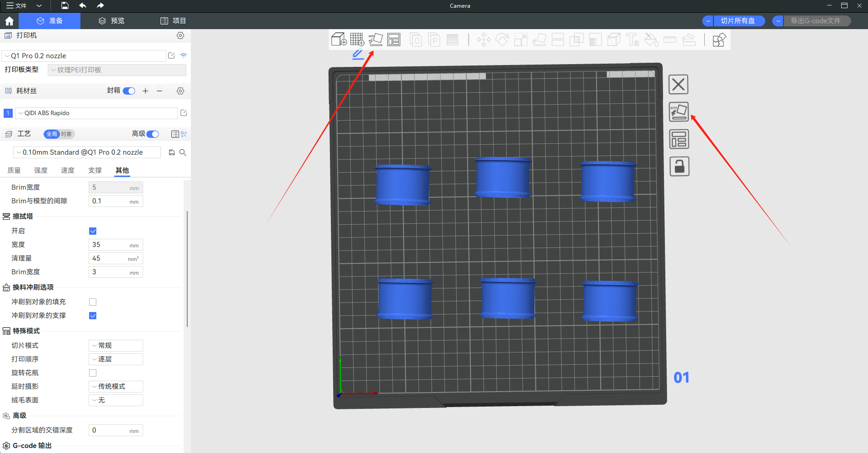The height and width of the screenshot is (453, 868).
Task: Open the Assembly view puzzle icon
Action: (x=719, y=40)
